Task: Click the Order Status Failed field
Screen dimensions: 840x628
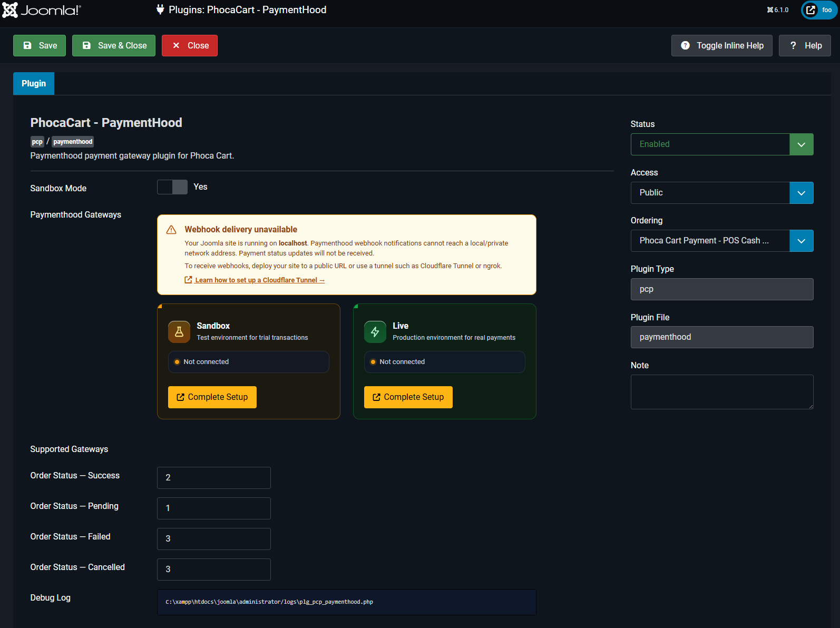Action: [x=214, y=539]
